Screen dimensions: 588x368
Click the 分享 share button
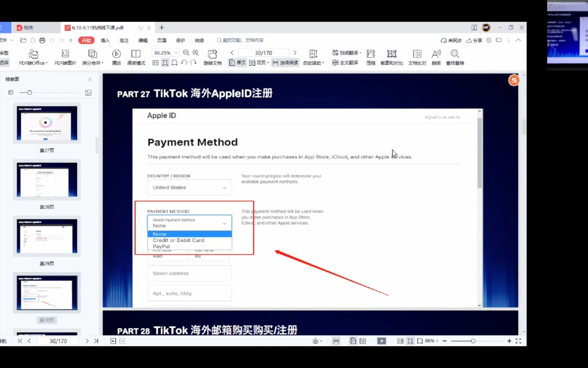pos(474,40)
